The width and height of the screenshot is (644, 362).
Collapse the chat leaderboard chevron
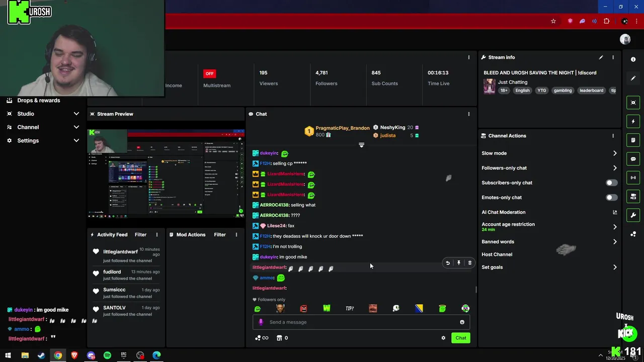coord(361,145)
